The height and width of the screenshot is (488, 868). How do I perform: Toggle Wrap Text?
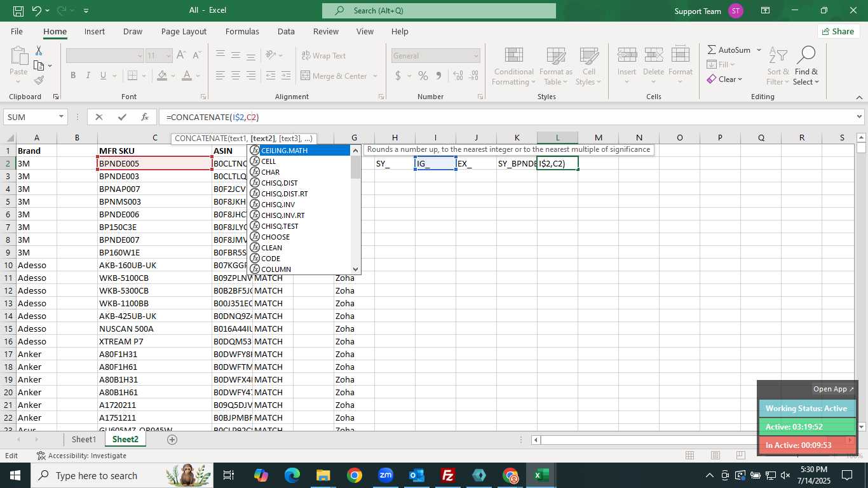coord(323,56)
